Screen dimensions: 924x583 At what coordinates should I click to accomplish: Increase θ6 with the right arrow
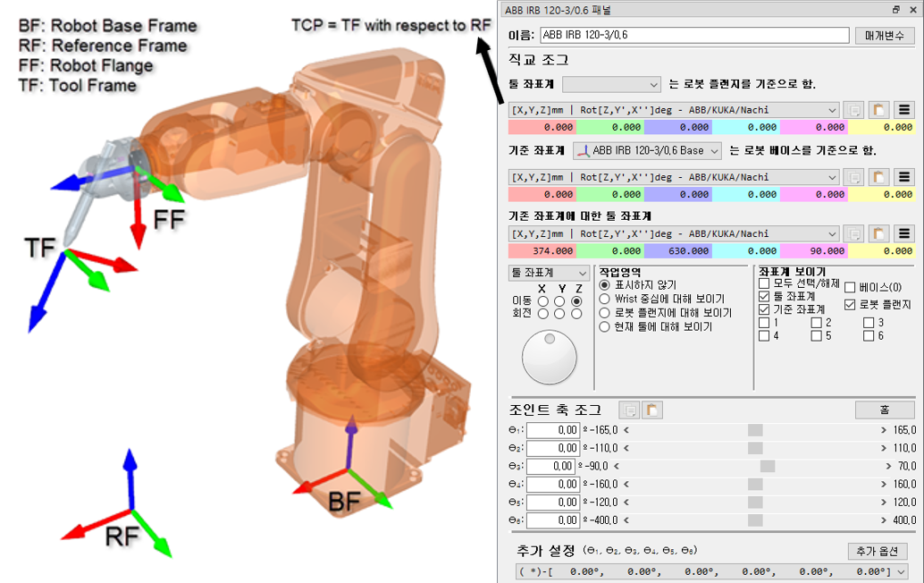click(x=883, y=520)
